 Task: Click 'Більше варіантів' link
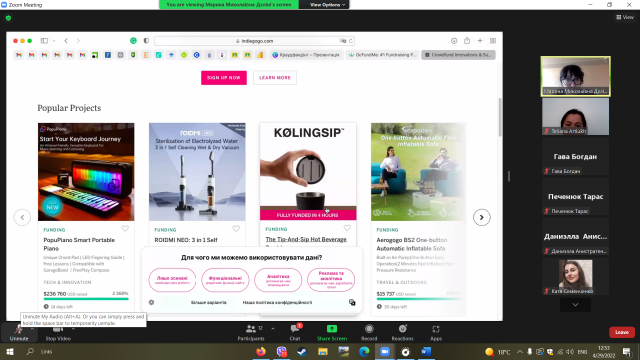coord(209,302)
